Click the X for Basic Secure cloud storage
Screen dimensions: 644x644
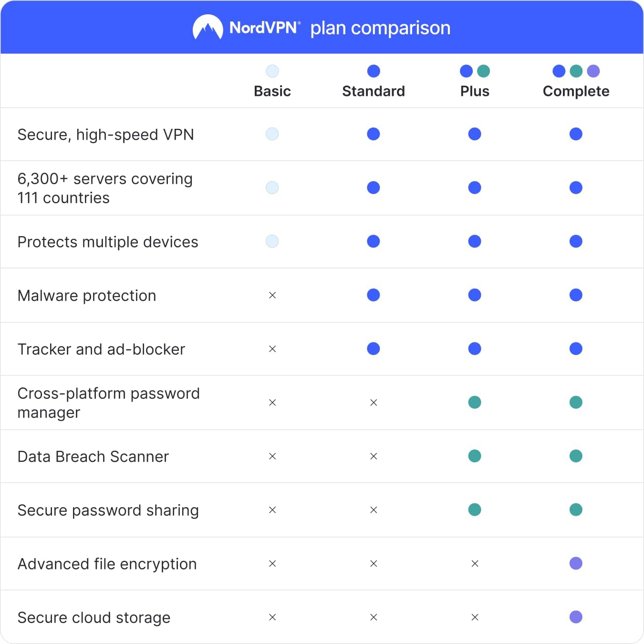(x=272, y=617)
